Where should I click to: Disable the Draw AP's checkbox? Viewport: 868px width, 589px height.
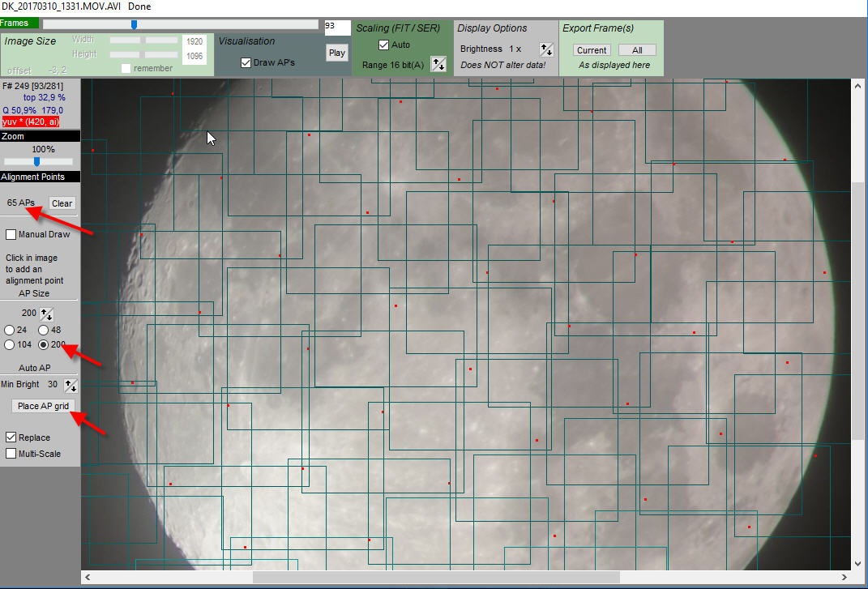[246, 62]
